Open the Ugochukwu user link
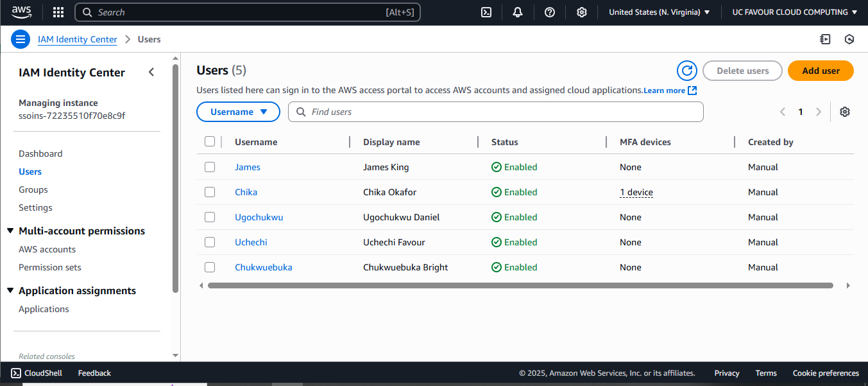Viewport: 868px width, 386px height. click(259, 217)
